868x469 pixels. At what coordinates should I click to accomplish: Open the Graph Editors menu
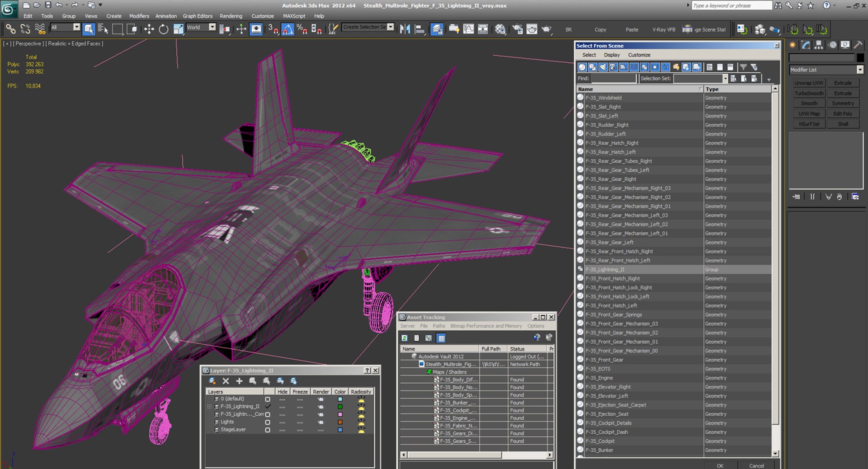click(x=197, y=16)
